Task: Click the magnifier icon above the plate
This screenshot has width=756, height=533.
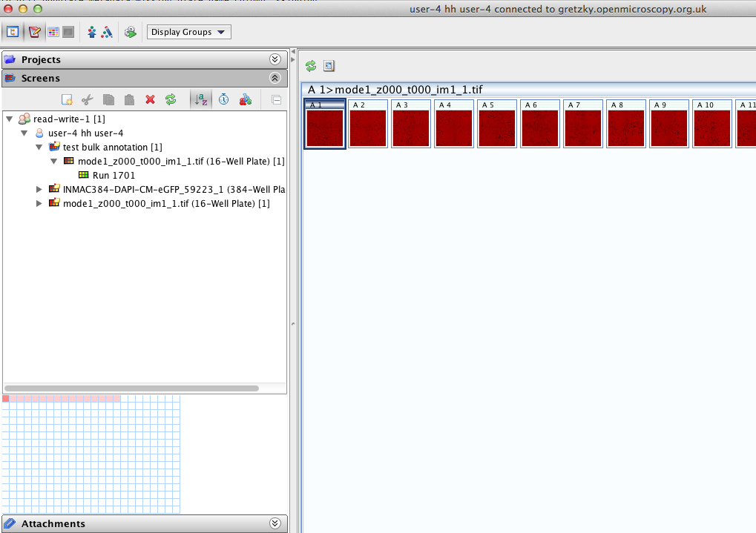Action: coord(329,66)
